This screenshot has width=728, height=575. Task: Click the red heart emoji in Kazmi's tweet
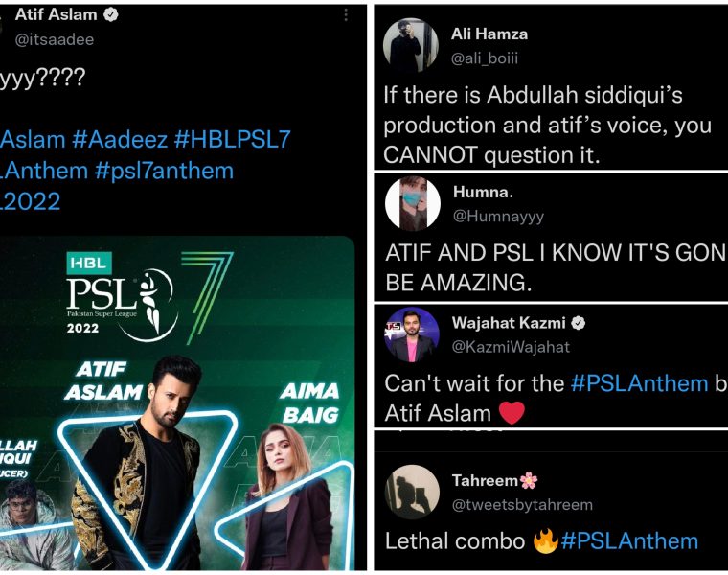(x=512, y=413)
